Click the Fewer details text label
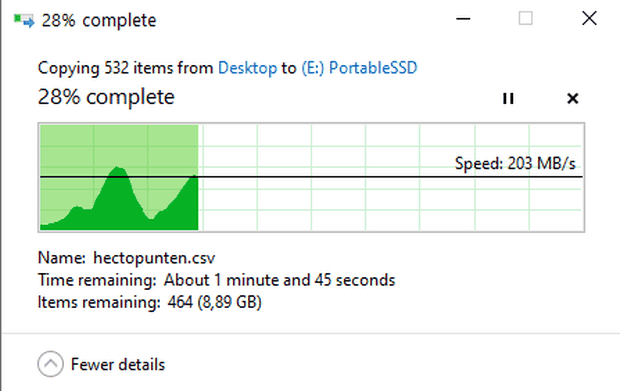This screenshot has height=391, width=620. point(118,365)
